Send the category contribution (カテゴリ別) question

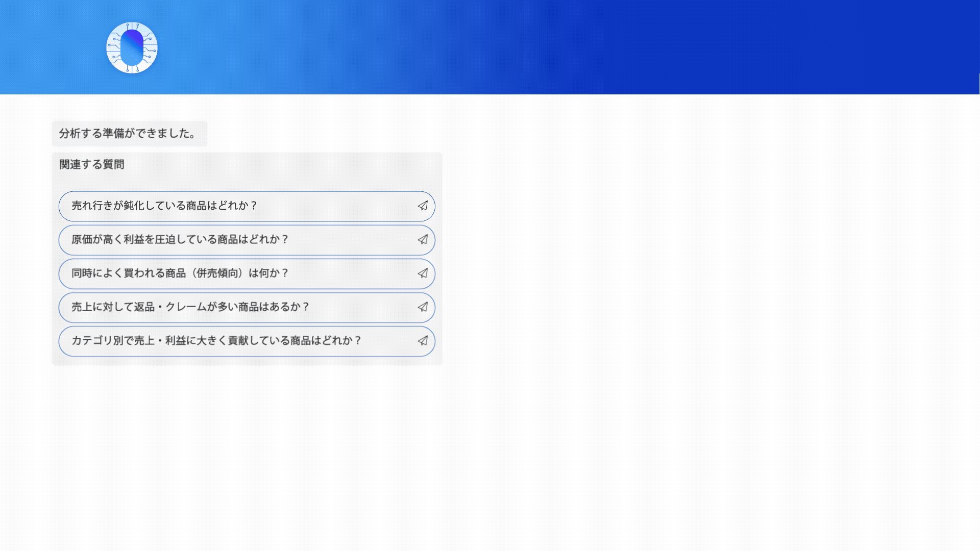point(423,341)
